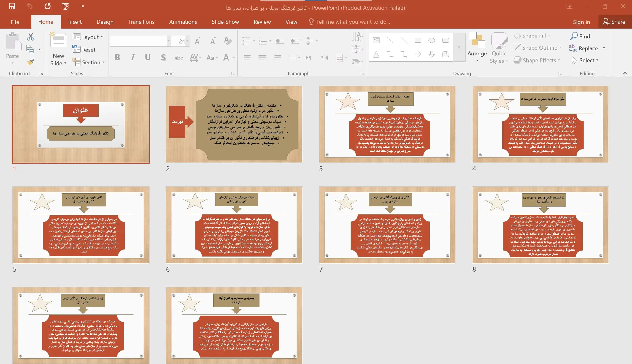Click Sign in link
Screen dimensions: 632x364
[581, 22]
